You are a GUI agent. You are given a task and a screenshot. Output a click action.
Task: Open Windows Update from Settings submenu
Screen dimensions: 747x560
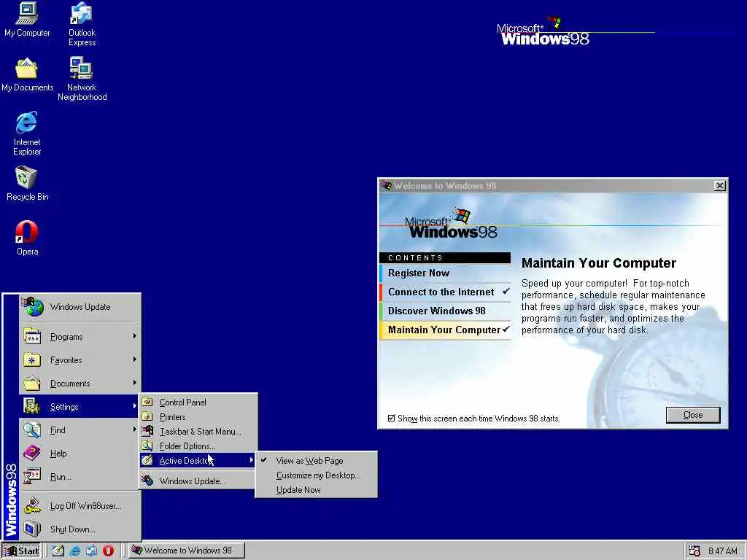click(x=198, y=481)
